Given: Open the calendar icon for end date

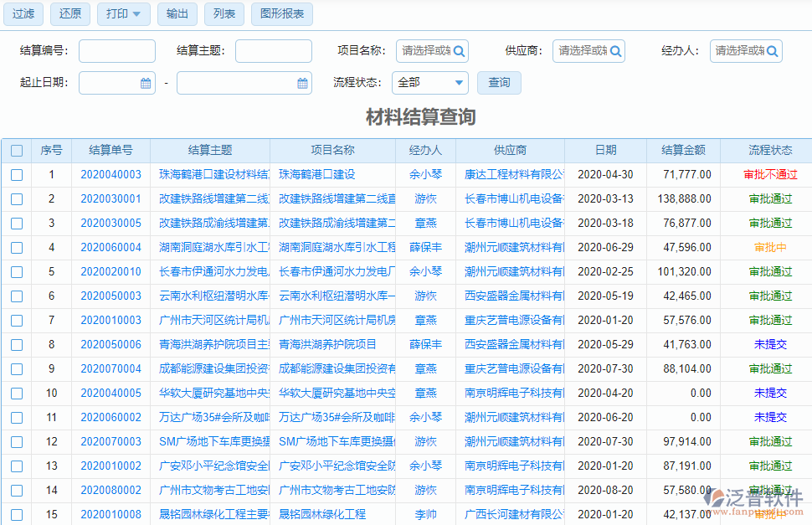Looking at the screenshot, I should point(302,83).
